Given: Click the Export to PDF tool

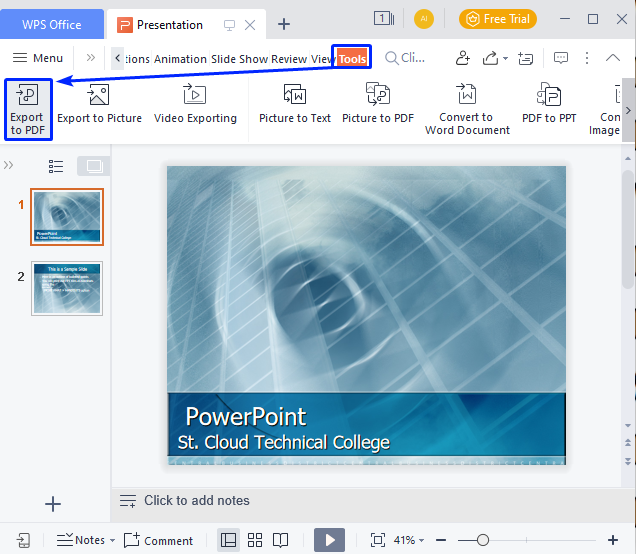Looking at the screenshot, I should [28, 110].
